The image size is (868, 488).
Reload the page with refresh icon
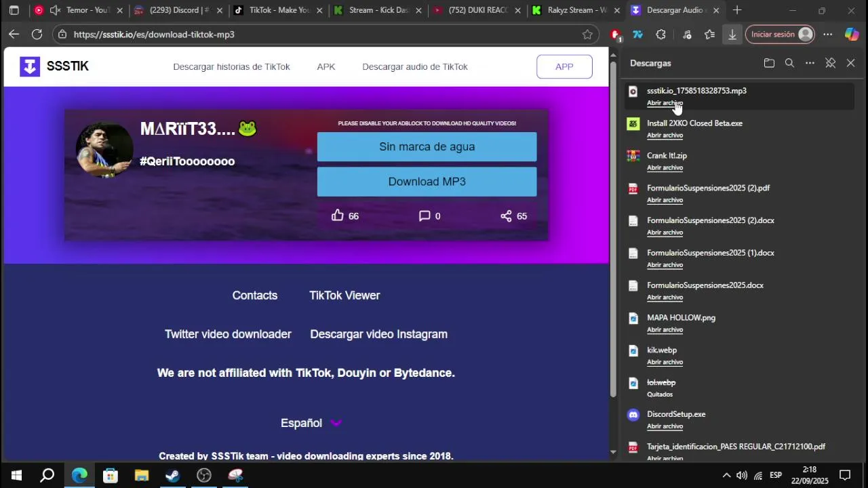(x=37, y=34)
